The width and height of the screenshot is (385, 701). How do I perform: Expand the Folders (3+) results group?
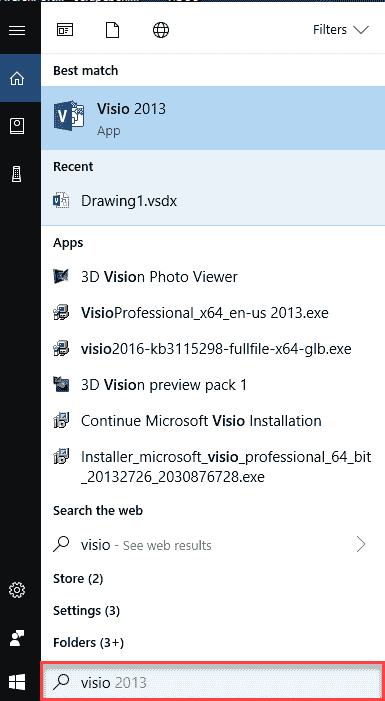pos(89,642)
